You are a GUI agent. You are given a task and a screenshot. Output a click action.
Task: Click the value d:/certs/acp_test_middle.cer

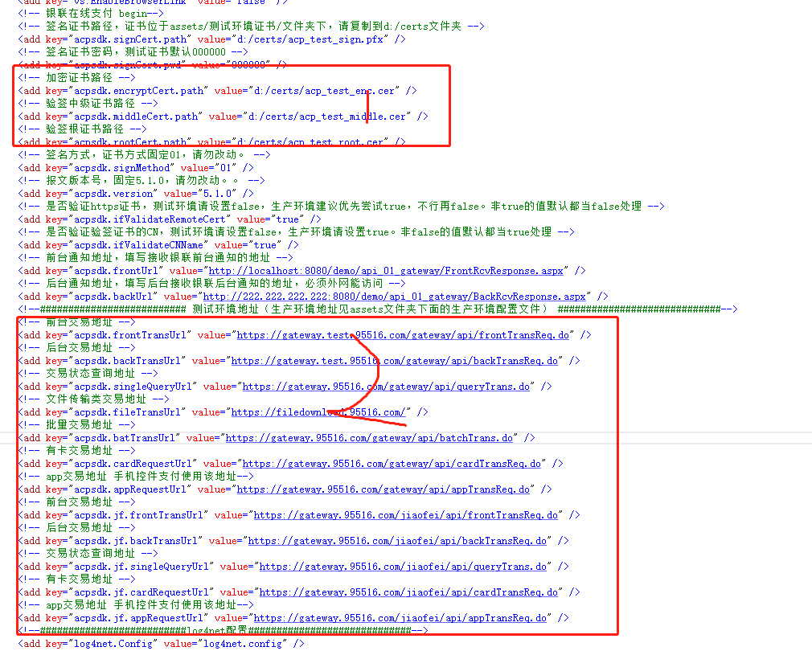[x=327, y=117]
